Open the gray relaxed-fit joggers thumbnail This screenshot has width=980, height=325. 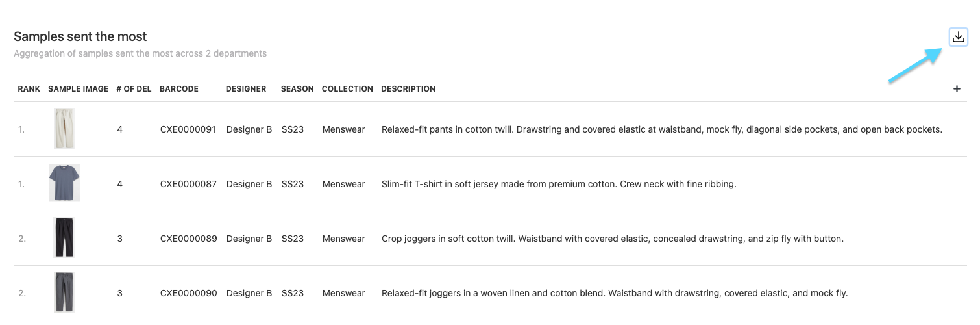64,292
